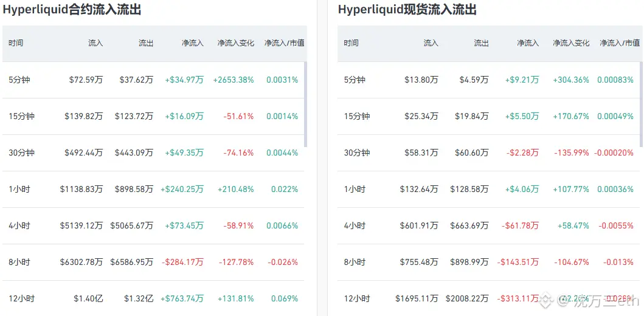Click the $13.80万 inflow cell
Image resolution: width=644 pixels, height=316 pixels.
click(421, 80)
